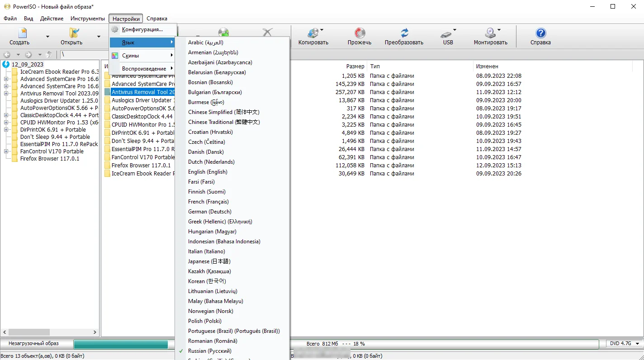
Task: Expand the Antivirus Removal Tool tree node
Action: (x=6, y=94)
